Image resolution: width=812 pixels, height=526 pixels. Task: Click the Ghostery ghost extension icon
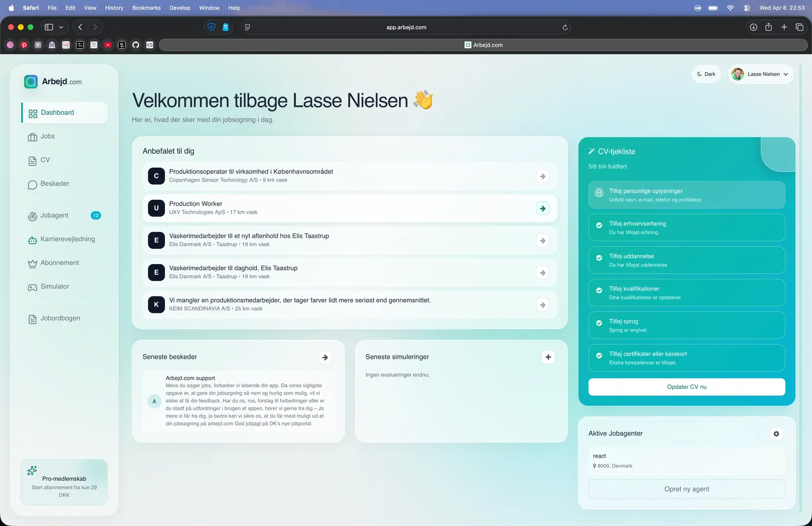pyautogui.click(x=226, y=27)
